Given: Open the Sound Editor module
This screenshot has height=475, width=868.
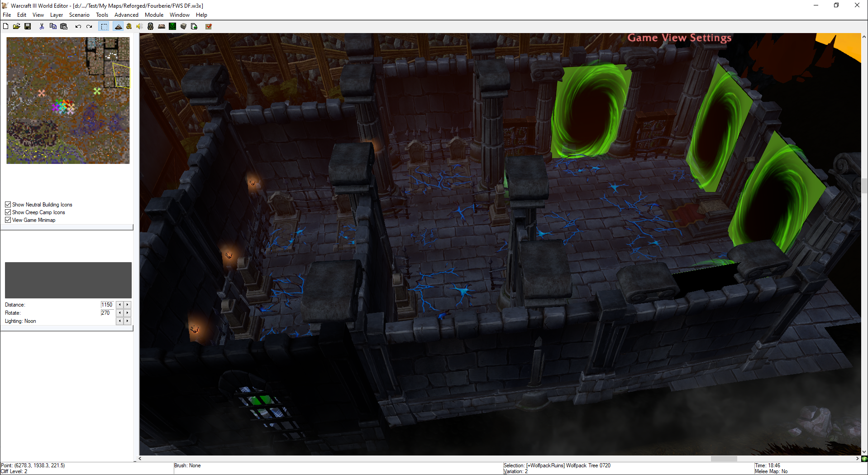Looking at the screenshot, I should (x=140, y=26).
